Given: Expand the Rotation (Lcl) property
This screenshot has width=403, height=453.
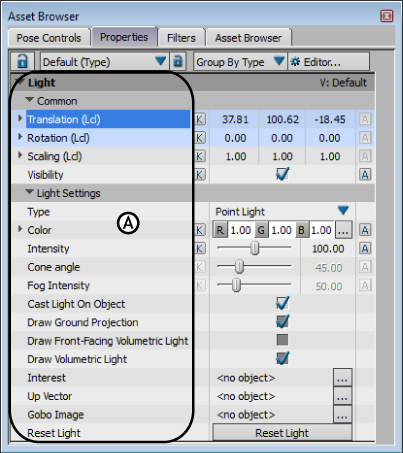Looking at the screenshot, I should coord(20,137).
